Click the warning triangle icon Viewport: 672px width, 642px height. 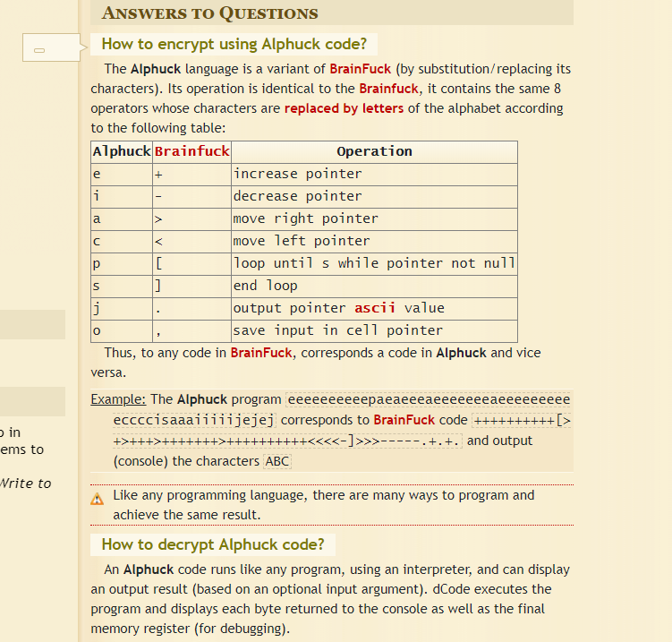pos(97,499)
